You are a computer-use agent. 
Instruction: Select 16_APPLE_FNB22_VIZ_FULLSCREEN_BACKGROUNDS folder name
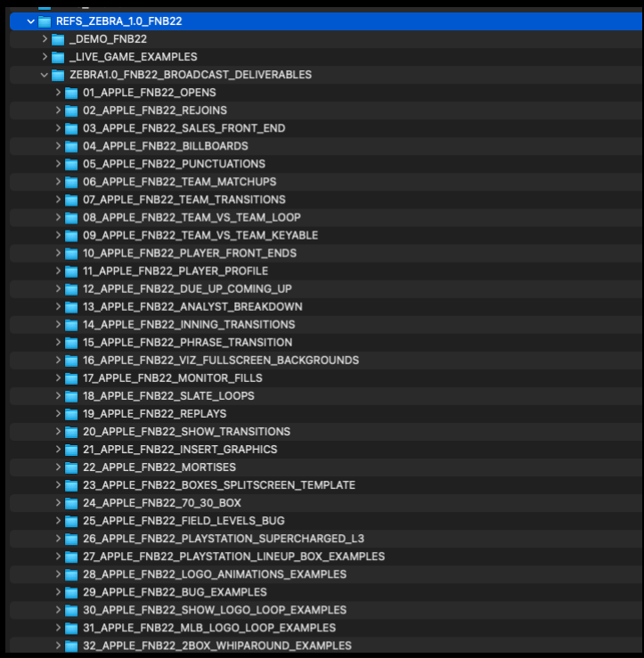tap(221, 360)
